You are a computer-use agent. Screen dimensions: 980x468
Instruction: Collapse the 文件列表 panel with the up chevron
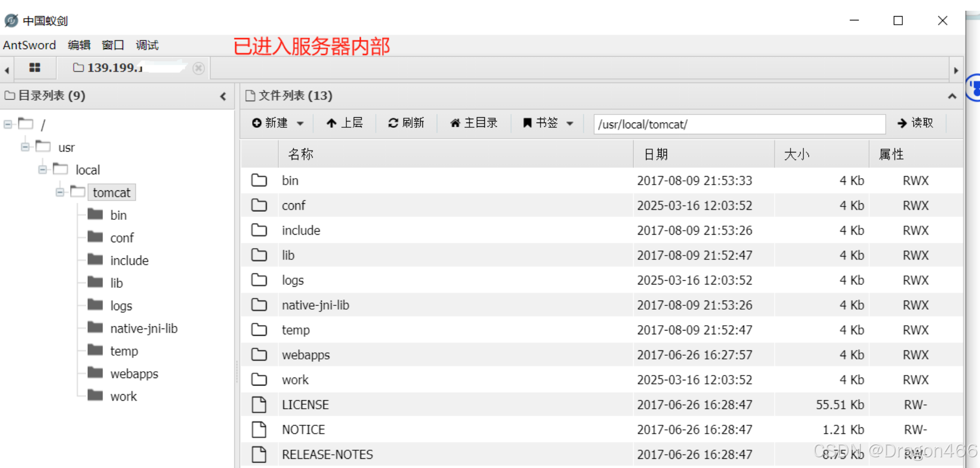(x=952, y=96)
